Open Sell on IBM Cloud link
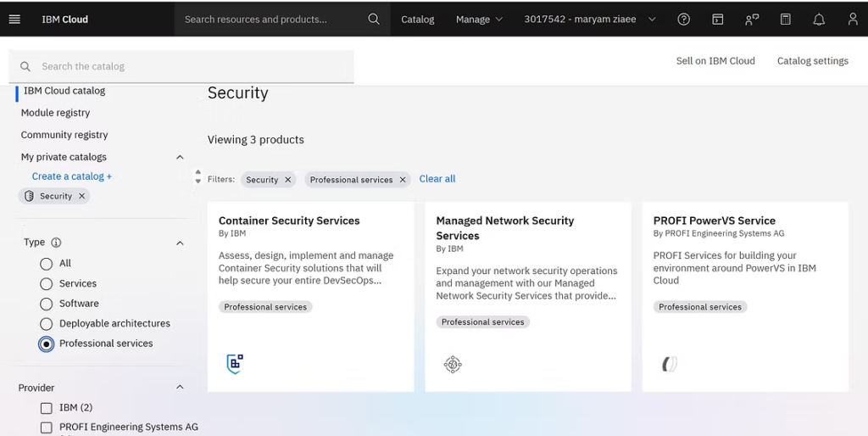The image size is (868, 436). (x=715, y=61)
